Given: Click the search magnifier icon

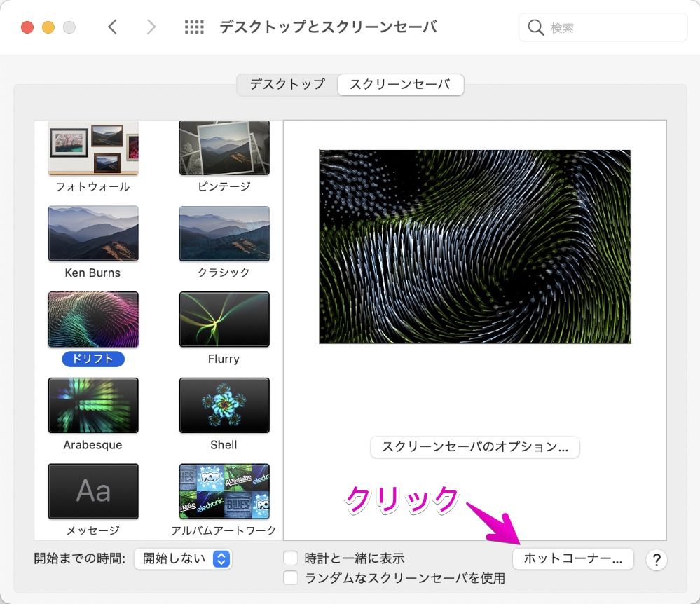Looking at the screenshot, I should 535,28.
